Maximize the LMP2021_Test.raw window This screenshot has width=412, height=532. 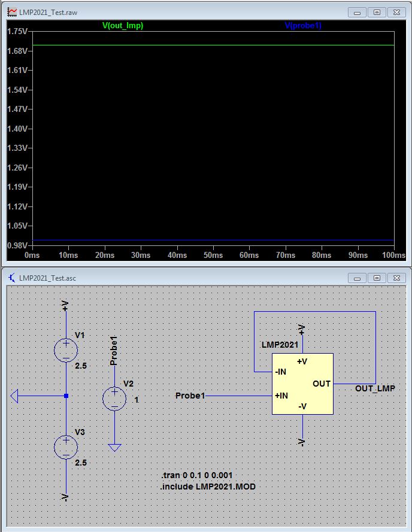[377, 13]
